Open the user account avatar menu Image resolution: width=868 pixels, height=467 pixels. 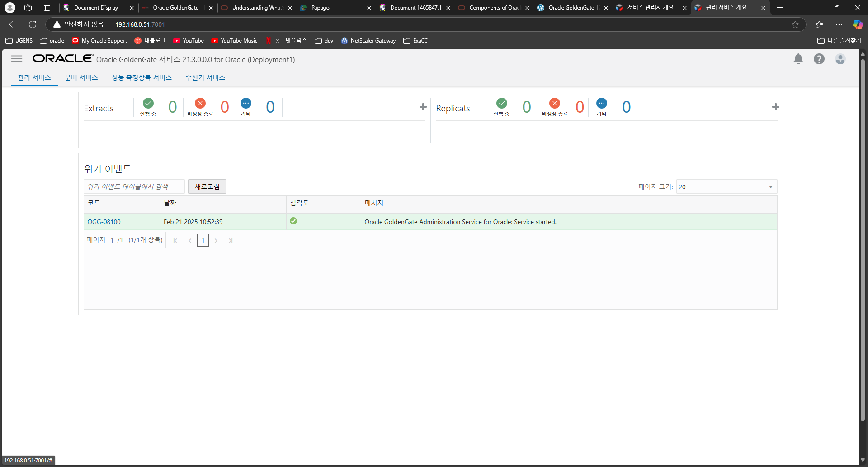point(840,59)
